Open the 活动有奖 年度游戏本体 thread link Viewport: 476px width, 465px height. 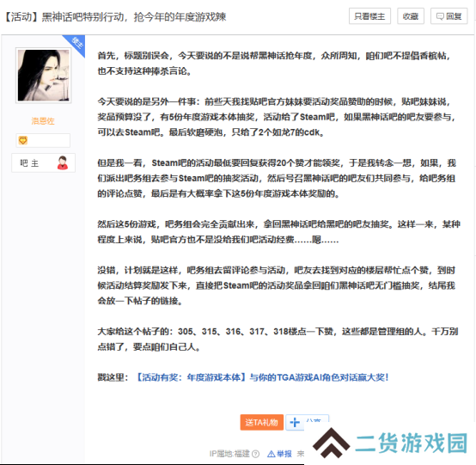click(x=261, y=377)
